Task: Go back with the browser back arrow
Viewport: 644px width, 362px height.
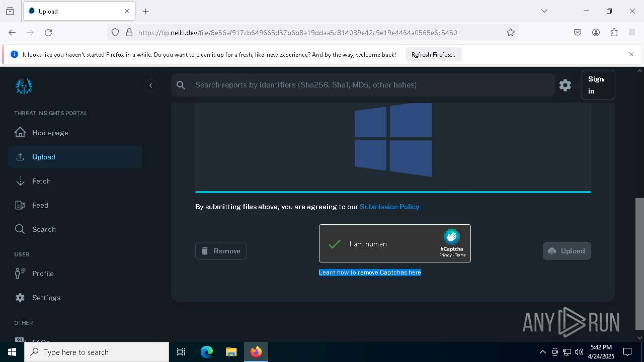Action: coord(12,32)
